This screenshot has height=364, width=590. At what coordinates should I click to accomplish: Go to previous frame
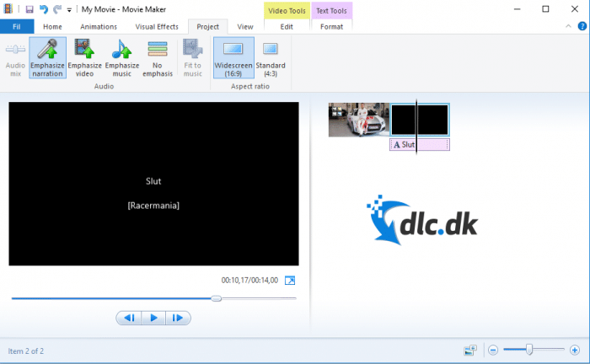pyautogui.click(x=129, y=318)
